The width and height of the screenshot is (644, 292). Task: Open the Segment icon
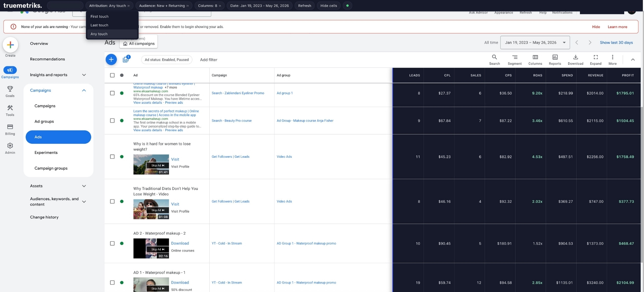(x=515, y=57)
